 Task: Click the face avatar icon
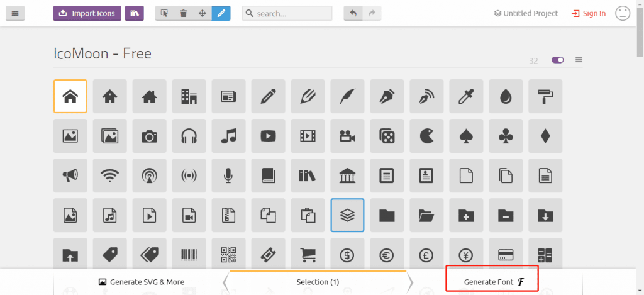coord(623,13)
